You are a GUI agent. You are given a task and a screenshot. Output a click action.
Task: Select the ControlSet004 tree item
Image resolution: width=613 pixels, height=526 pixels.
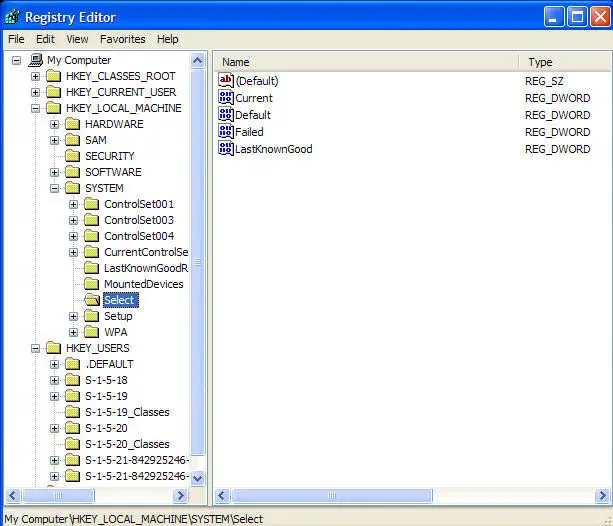[139, 236]
